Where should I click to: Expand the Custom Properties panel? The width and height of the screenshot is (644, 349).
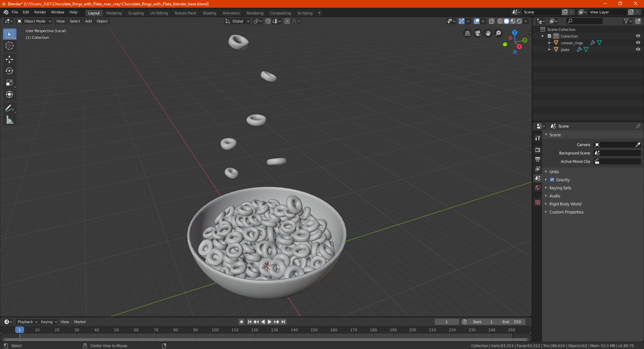click(566, 212)
